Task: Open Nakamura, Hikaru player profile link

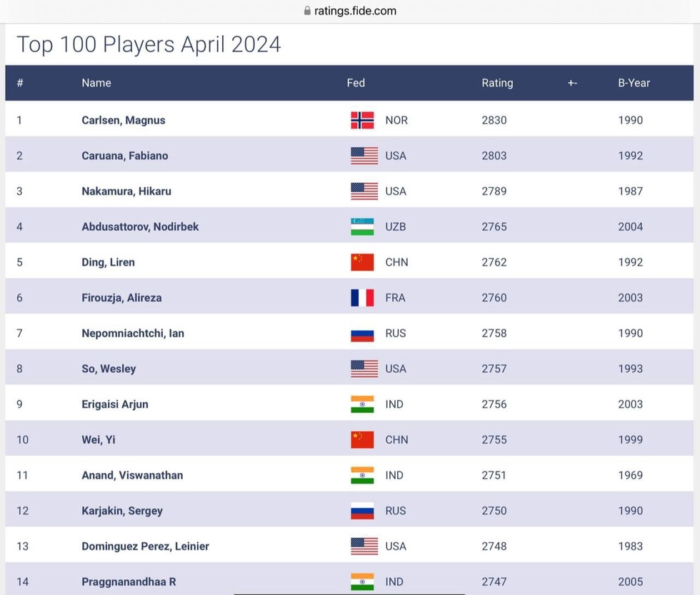Action: point(126,191)
